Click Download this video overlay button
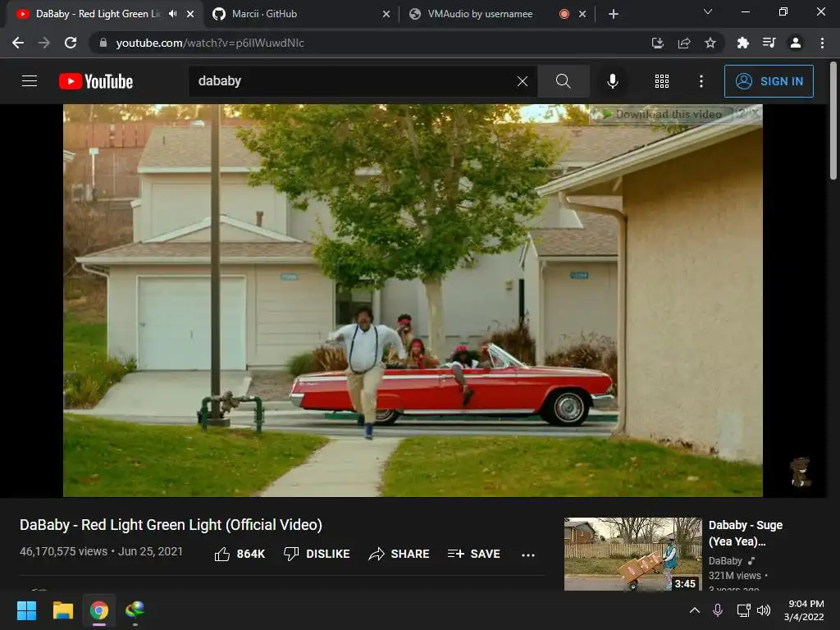The image size is (840, 630). click(663, 114)
